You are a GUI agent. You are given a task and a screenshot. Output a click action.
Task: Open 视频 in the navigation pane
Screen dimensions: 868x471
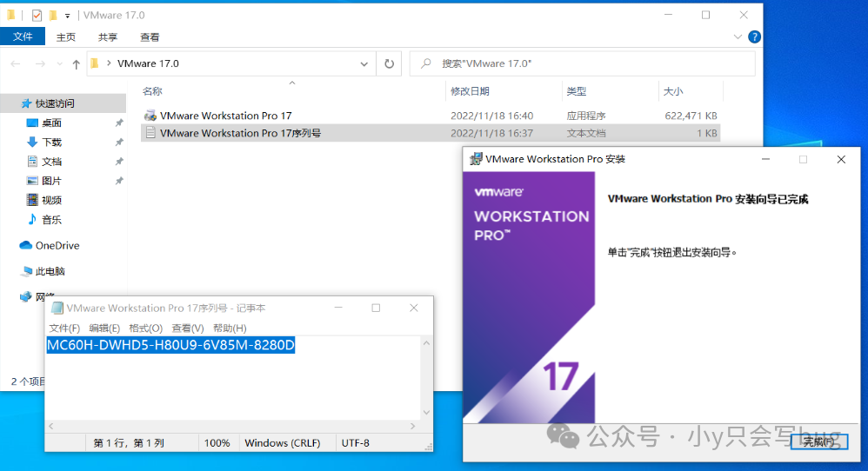[51, 200]
